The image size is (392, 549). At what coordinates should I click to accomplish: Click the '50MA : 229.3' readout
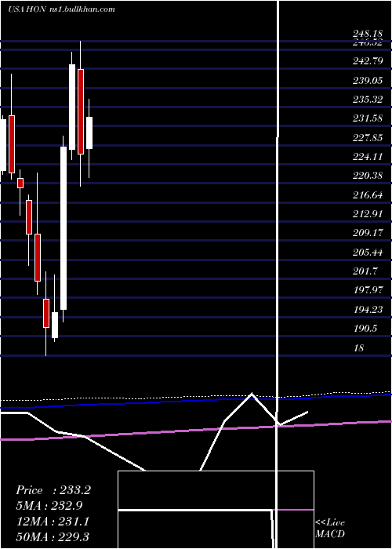[54, 536]
